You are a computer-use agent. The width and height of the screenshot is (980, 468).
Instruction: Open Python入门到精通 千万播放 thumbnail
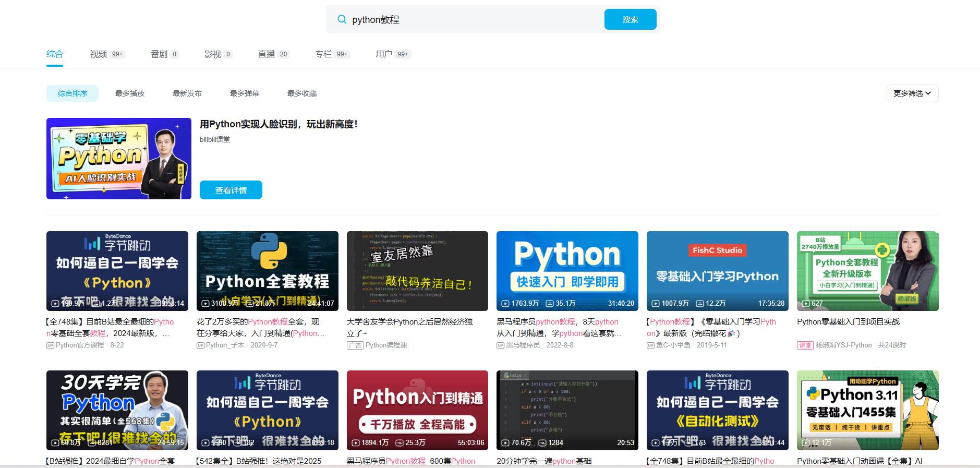point(417,410)
